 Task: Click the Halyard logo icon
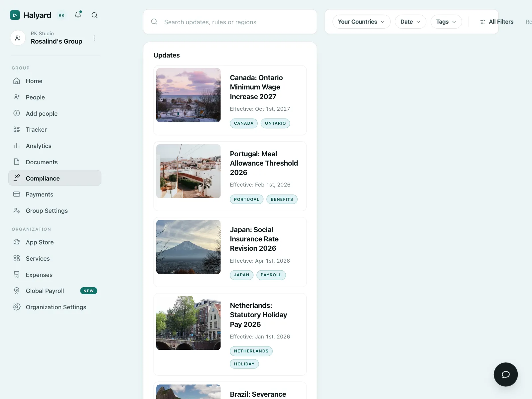(x=15, y=15)
